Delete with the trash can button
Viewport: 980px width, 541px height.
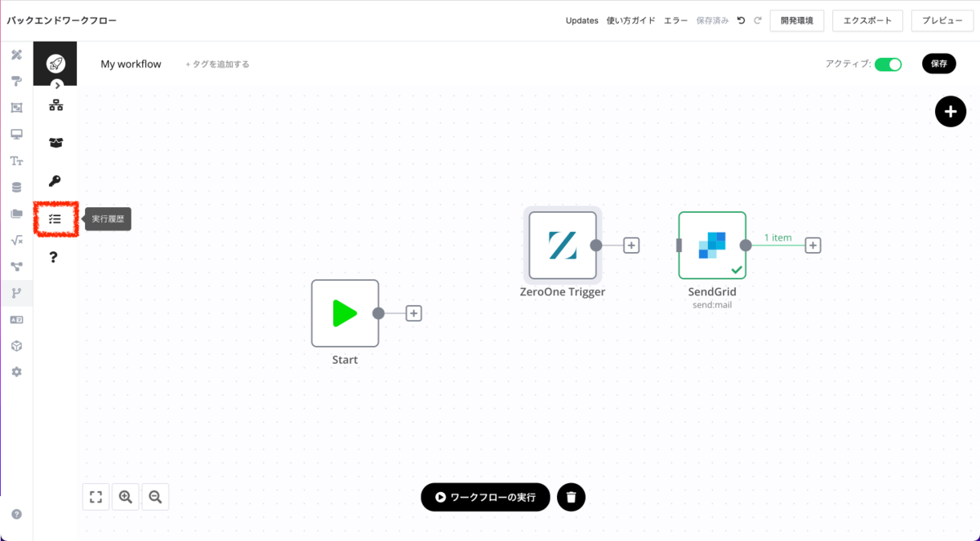572,496
